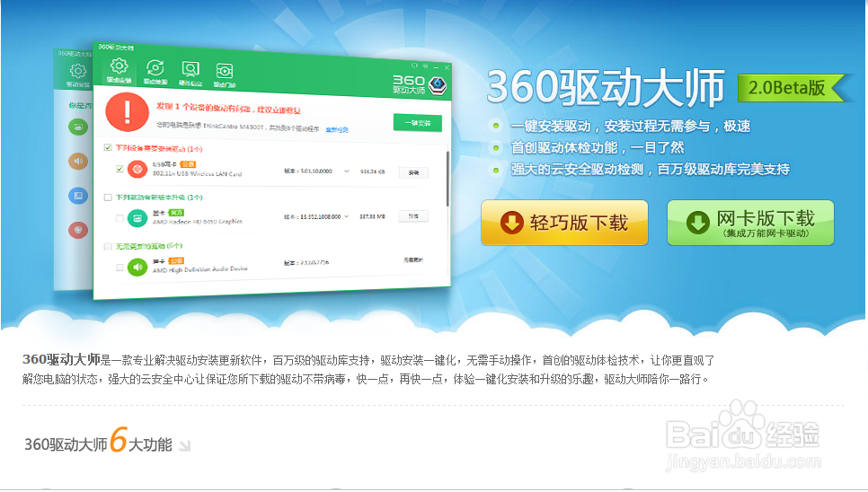Click the green 一键安装 button
This screenshot has width=868, height=492.
coord(418,123)
